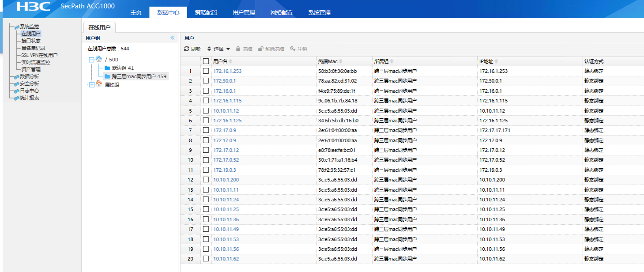Sort by 终端Mac column sort arrows
644x272 pixels.
point(341,61)
